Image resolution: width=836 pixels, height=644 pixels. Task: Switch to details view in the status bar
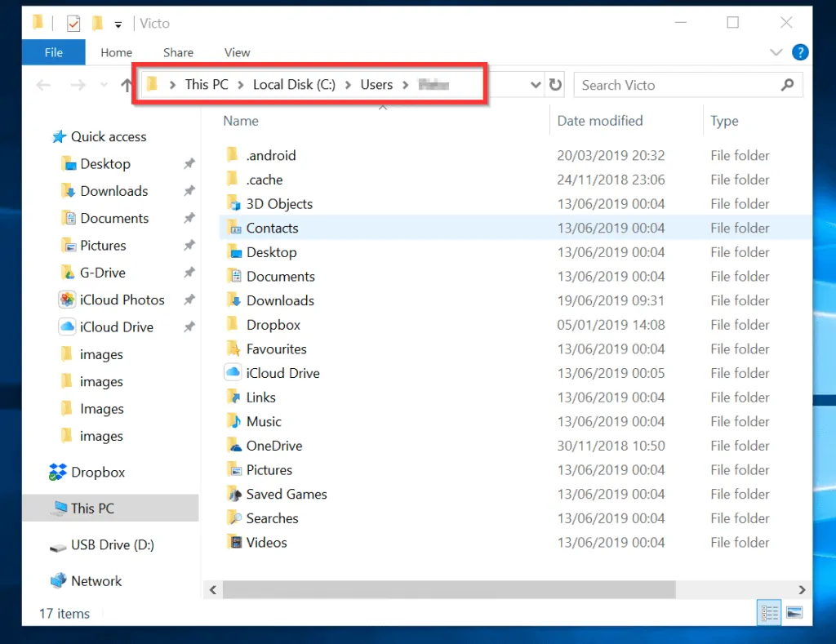click(768, 612)
